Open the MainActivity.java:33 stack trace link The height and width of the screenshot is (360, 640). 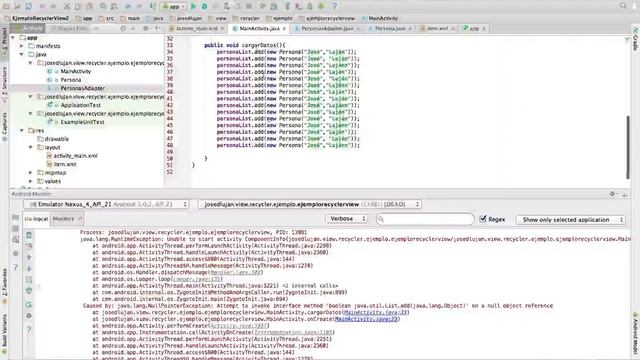tap(376, 312)
